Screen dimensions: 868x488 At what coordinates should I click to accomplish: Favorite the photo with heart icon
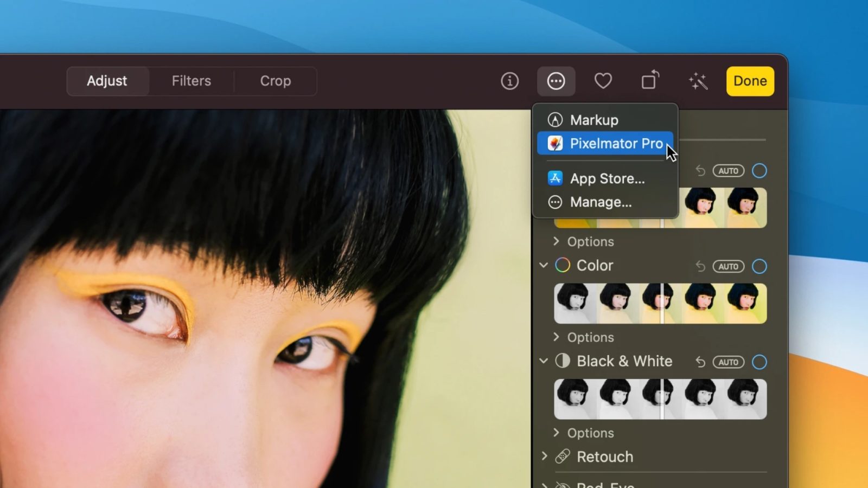[603, 81]
